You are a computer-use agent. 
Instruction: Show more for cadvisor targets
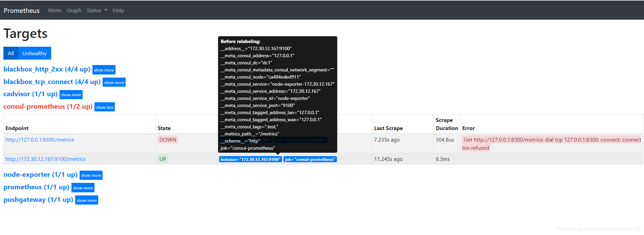71,94
